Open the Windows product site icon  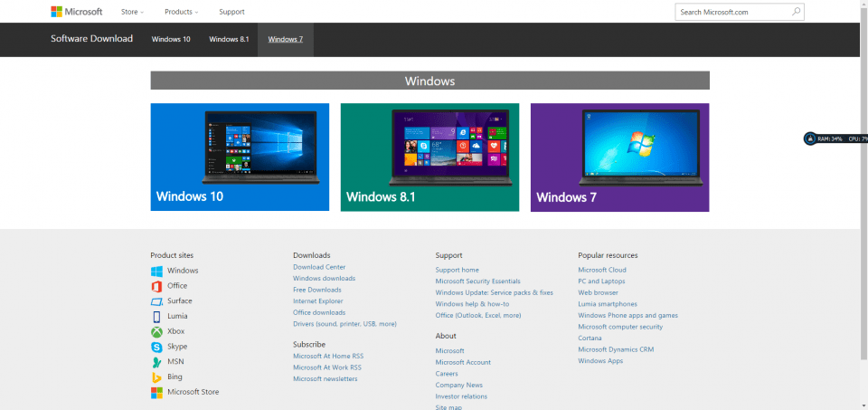156,271
